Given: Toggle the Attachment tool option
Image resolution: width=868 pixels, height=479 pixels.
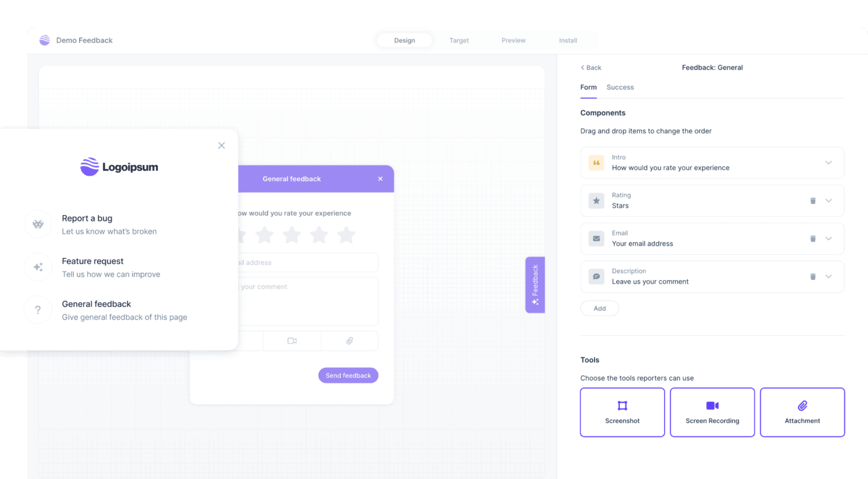Looking at the screenshot, I should pyautogui.click(x=802, y=412).
